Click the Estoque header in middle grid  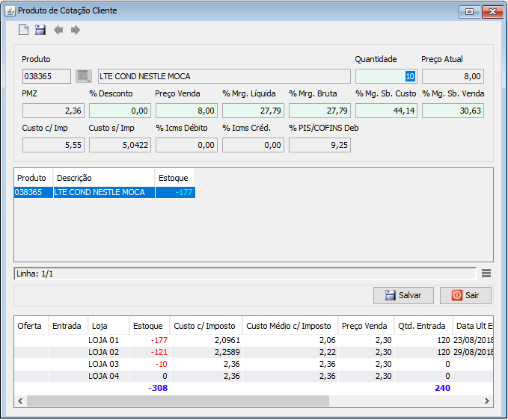175,178
